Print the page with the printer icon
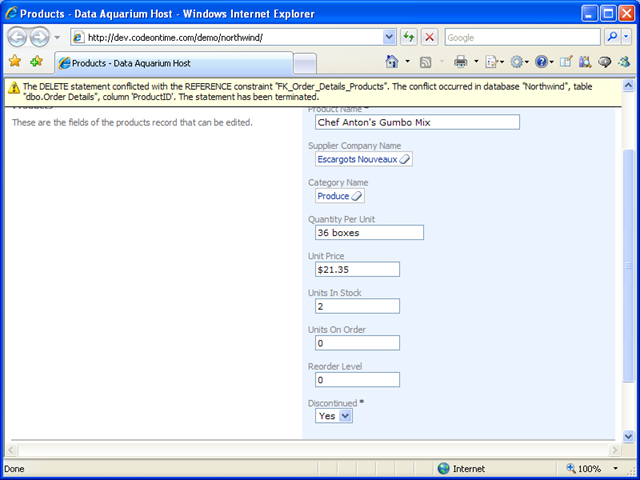640x480 pixels. 460,62
